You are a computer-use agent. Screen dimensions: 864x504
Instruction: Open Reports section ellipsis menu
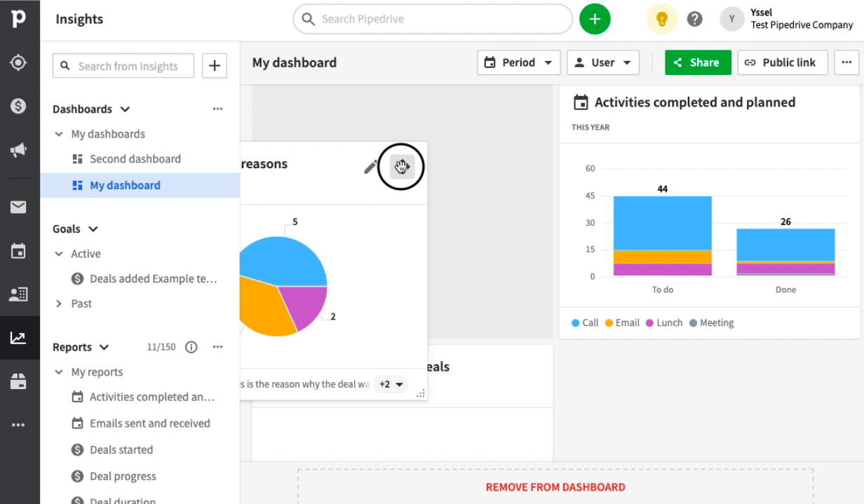pyautogui.click(x=218, y=347)
